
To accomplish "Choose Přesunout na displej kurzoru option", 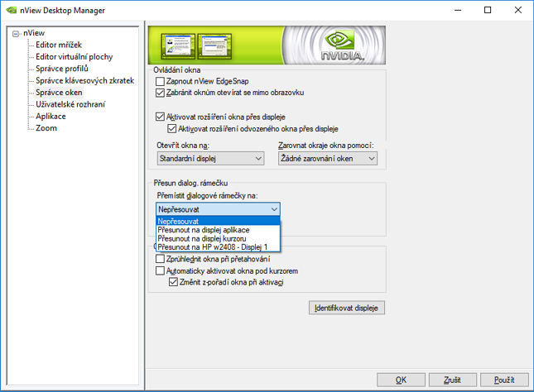I will coord(218,238).
